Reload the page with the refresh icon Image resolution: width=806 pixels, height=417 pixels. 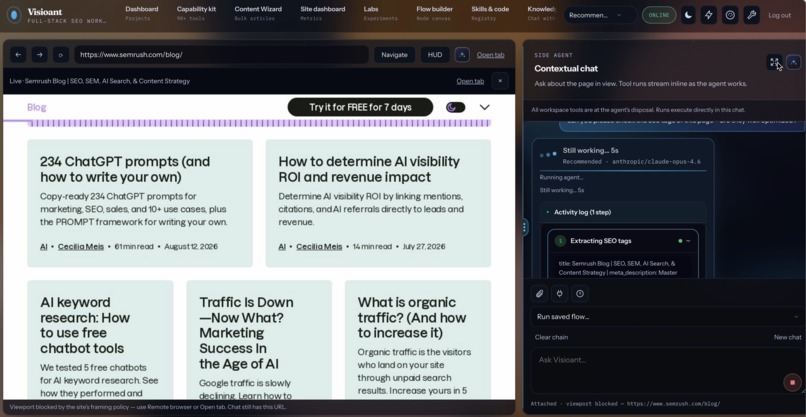61,55
